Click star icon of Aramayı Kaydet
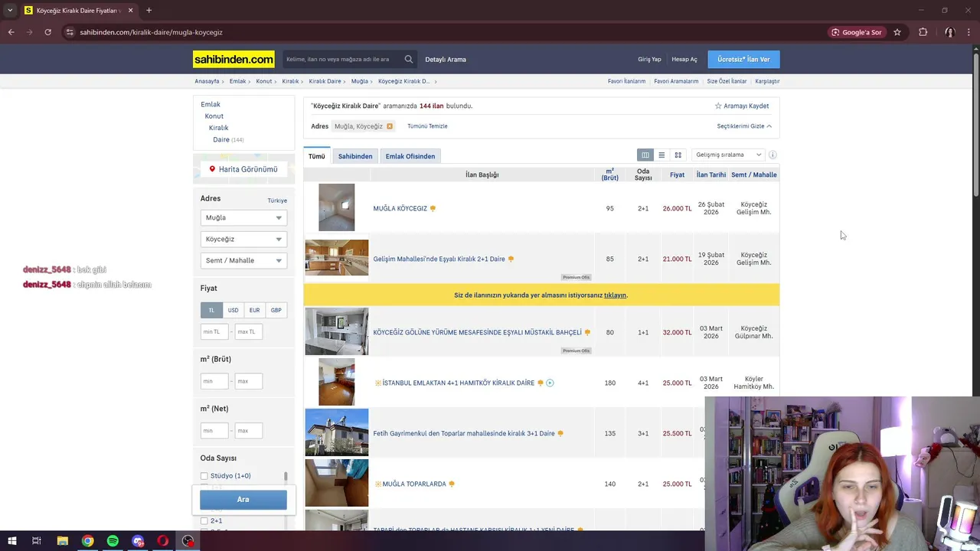 [x=718, y=106]
